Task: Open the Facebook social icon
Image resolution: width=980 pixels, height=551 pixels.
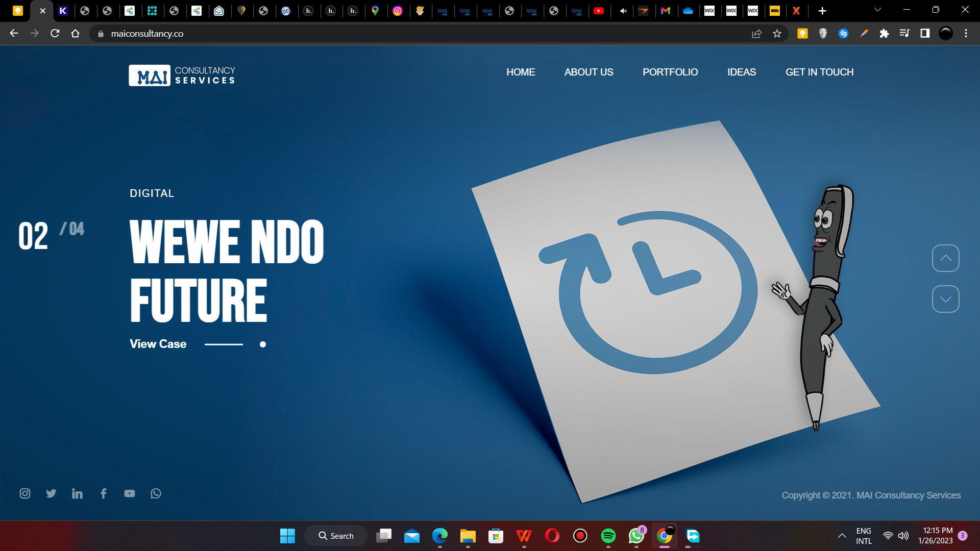Action: tap(104, 493)
